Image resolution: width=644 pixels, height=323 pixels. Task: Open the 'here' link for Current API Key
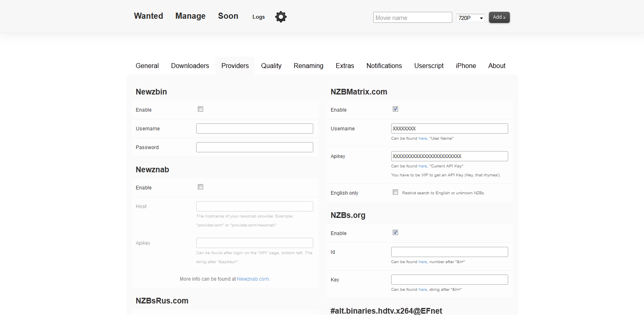[x=423, y=166]
